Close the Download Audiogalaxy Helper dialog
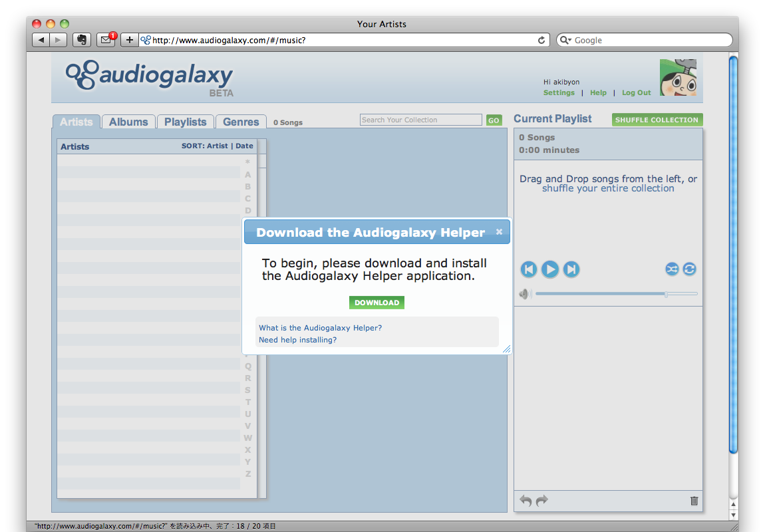 tap(499, 231)
